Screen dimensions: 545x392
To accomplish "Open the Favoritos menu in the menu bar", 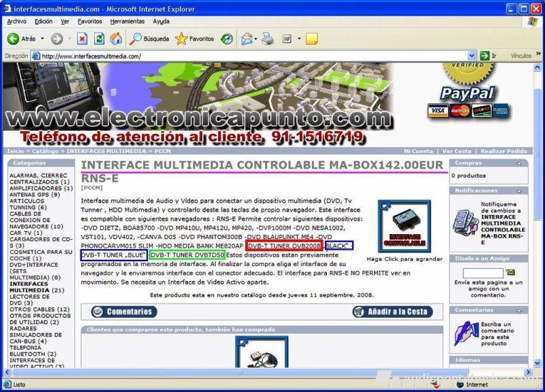I will pos(90,22).
